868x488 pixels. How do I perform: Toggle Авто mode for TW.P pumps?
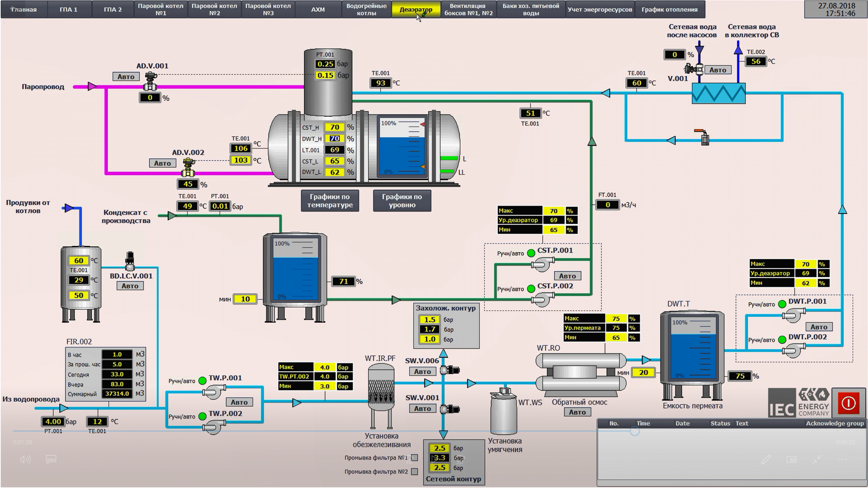[239, 402]
